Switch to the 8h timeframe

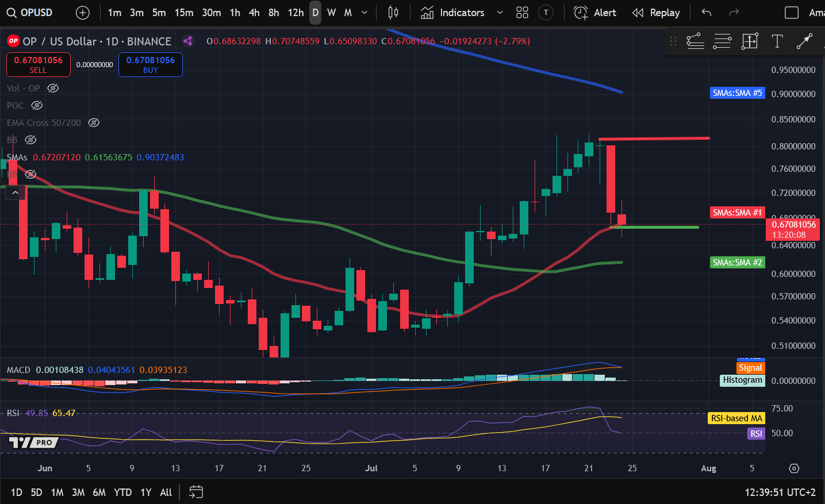(274, 13)
